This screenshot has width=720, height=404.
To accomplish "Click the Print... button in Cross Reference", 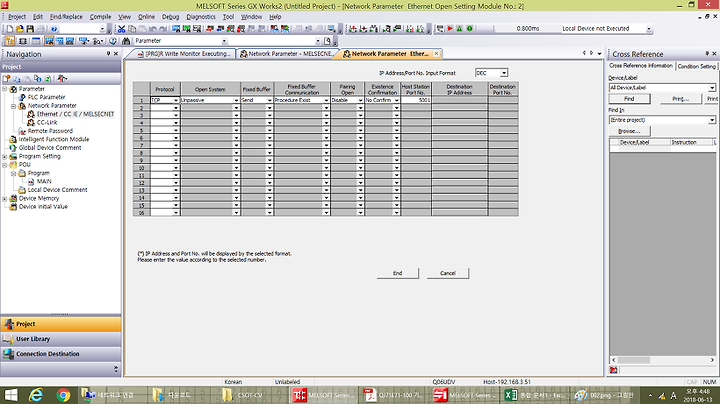I will pos(680,99).
